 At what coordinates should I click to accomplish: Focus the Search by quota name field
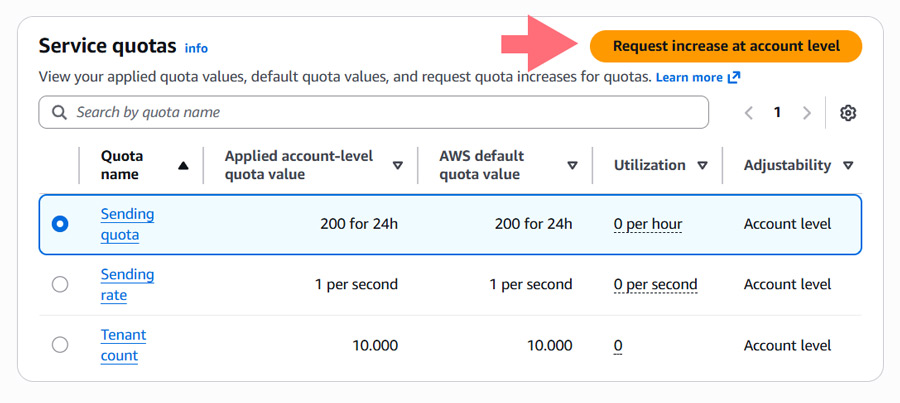[374, 113]
